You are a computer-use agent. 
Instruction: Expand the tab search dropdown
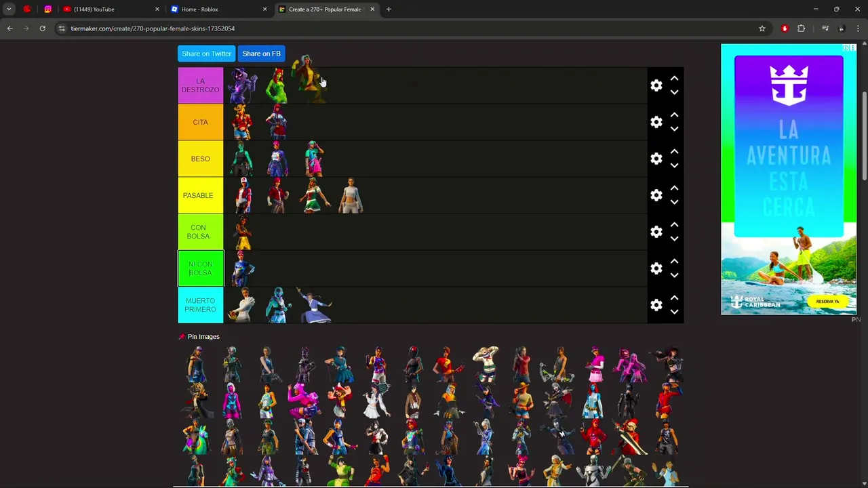coord(9,9)
